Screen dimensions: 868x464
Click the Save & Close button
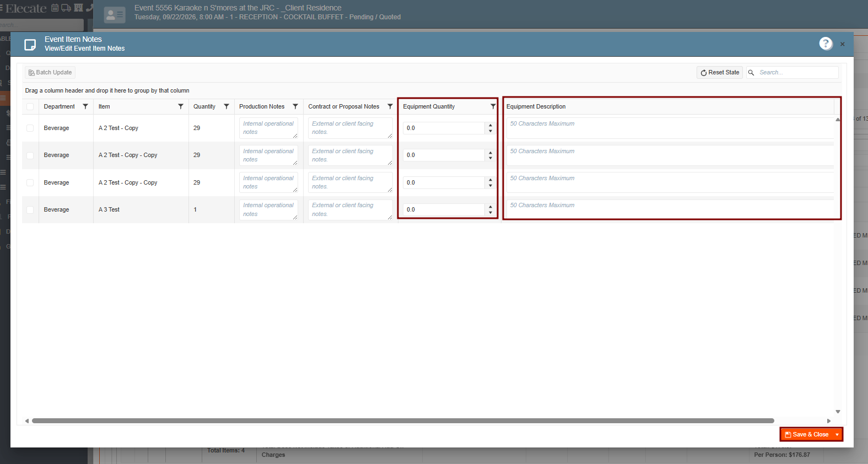807,435
